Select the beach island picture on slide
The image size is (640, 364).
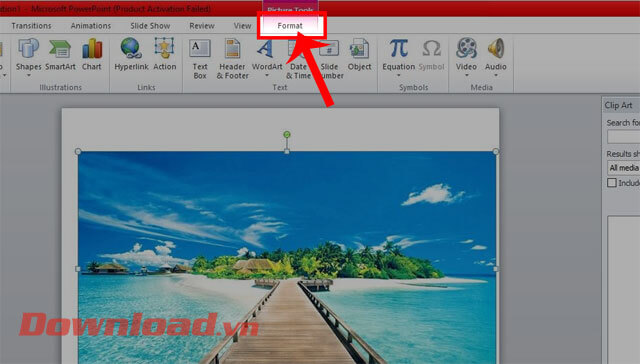287,257
